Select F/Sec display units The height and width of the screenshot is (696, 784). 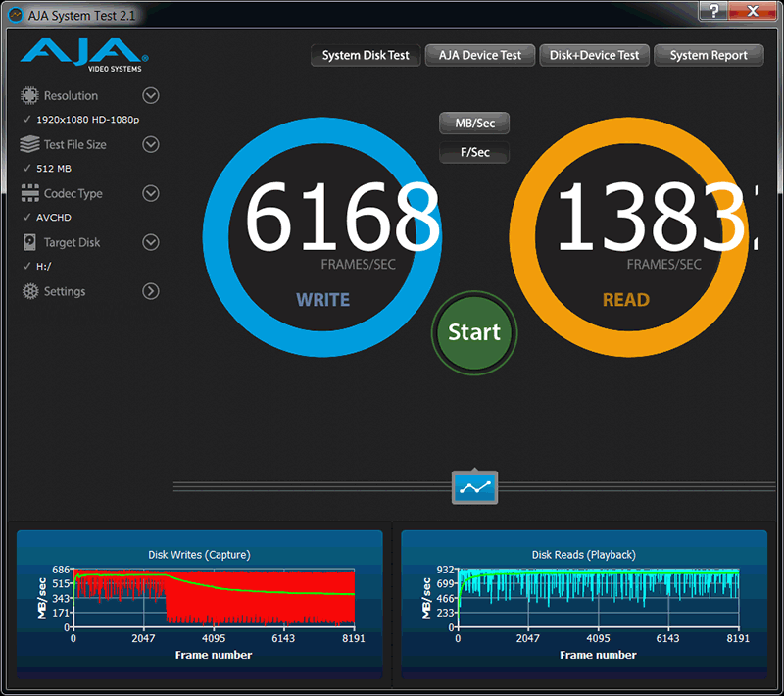(474, 152)
